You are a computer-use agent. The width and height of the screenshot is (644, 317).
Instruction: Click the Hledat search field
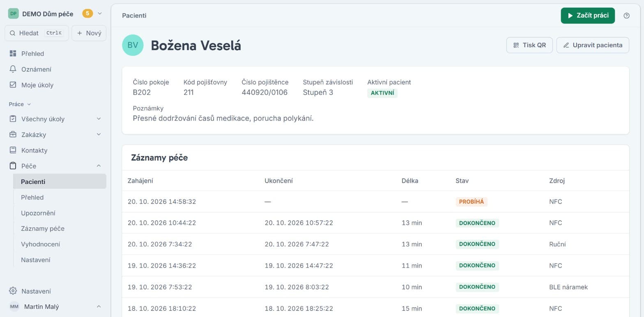click(x=37, y=33)
